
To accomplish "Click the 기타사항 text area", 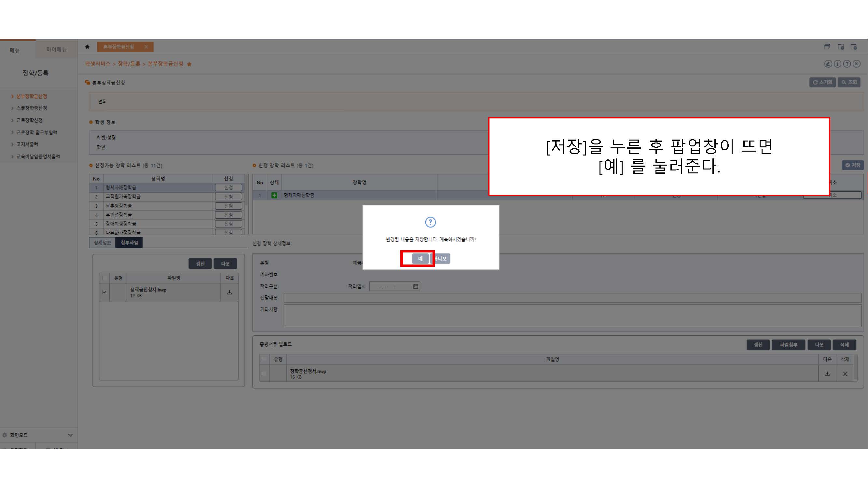I will tap(572, 316).
